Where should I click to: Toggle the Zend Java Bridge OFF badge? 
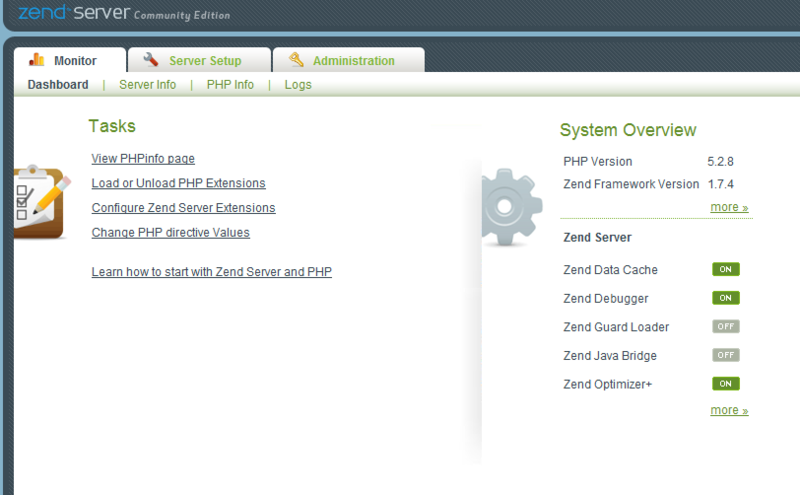[726, 355]
